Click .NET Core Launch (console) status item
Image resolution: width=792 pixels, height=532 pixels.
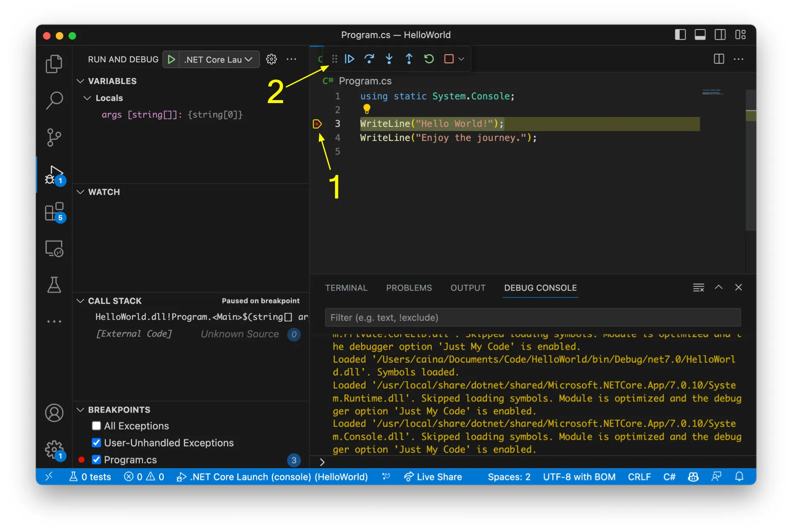[272, 477]
